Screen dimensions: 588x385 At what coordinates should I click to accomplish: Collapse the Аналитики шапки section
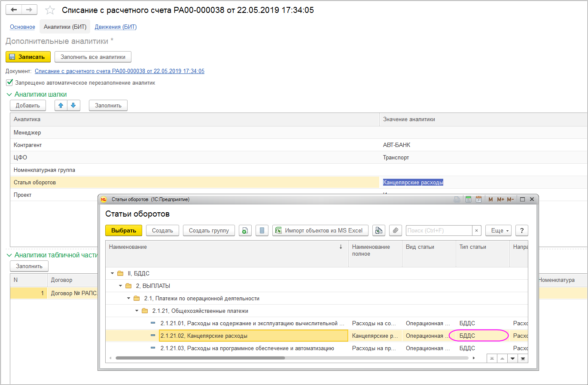pyautogui.click(x=9, y=95)
